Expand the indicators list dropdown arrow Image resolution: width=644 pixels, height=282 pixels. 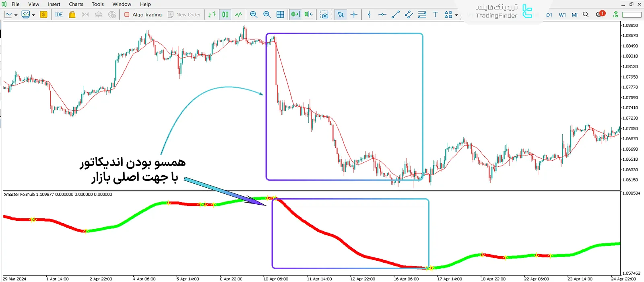pos(33,15)
